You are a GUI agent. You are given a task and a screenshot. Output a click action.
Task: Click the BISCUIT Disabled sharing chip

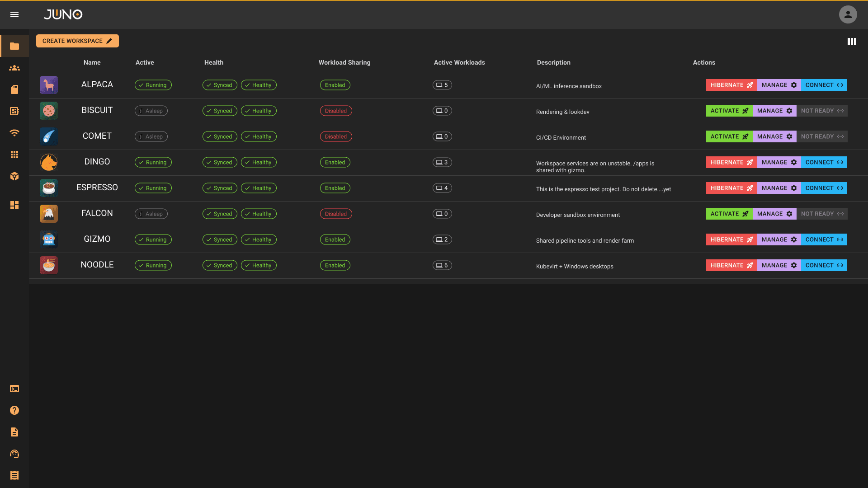tap(336, 111)
